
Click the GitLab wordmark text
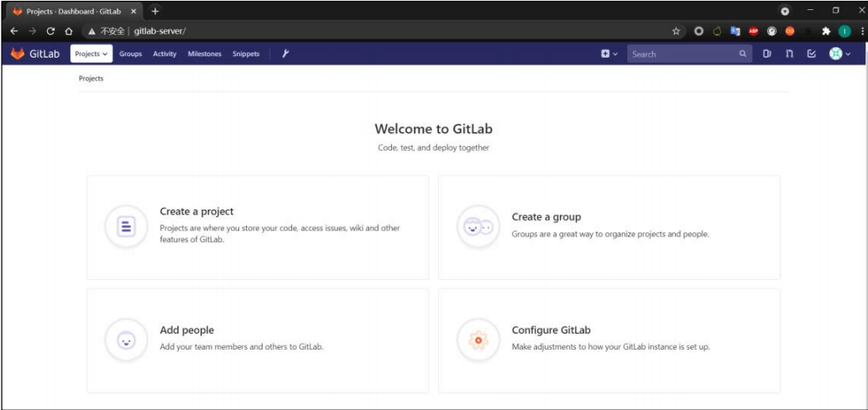click(x=44, y=54)
